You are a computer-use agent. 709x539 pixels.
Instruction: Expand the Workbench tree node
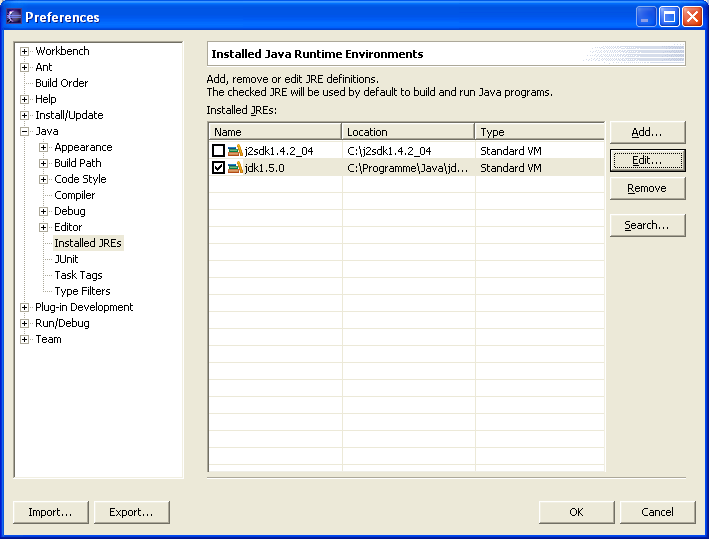pyautogui.click(x=24, y=51)
